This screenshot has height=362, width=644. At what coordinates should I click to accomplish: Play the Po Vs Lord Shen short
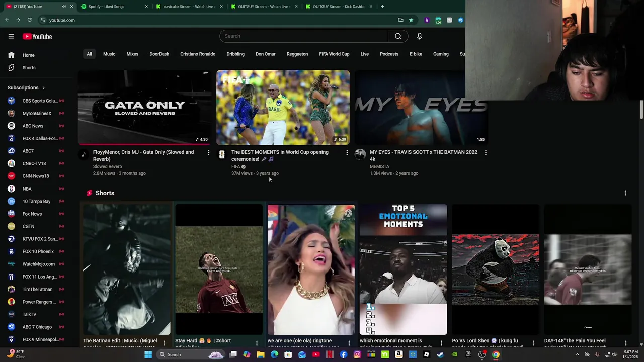[496, 269]
